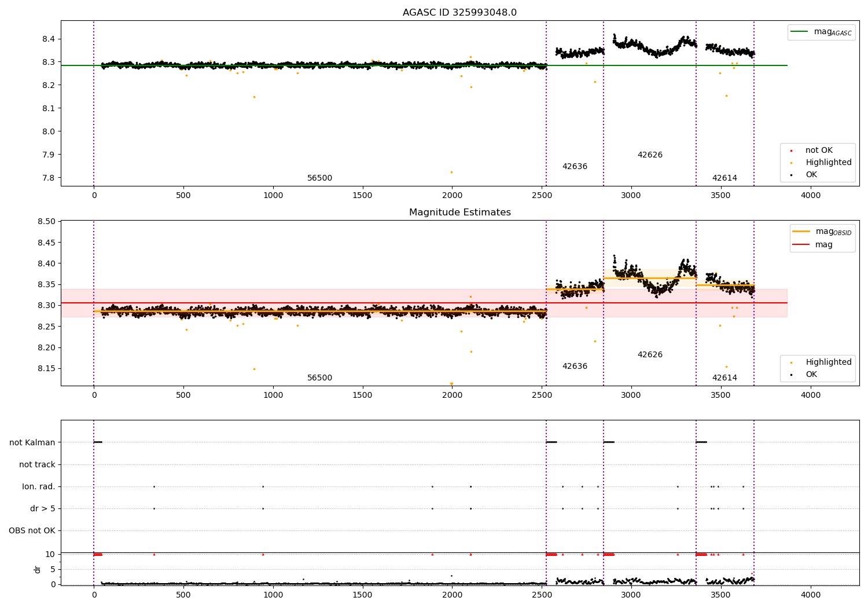Image resolution: width=868 pixels, height=608 pixels.
Task: Select the 'Highlighted' legend entry in the top plot
Action: coord(821,163)
